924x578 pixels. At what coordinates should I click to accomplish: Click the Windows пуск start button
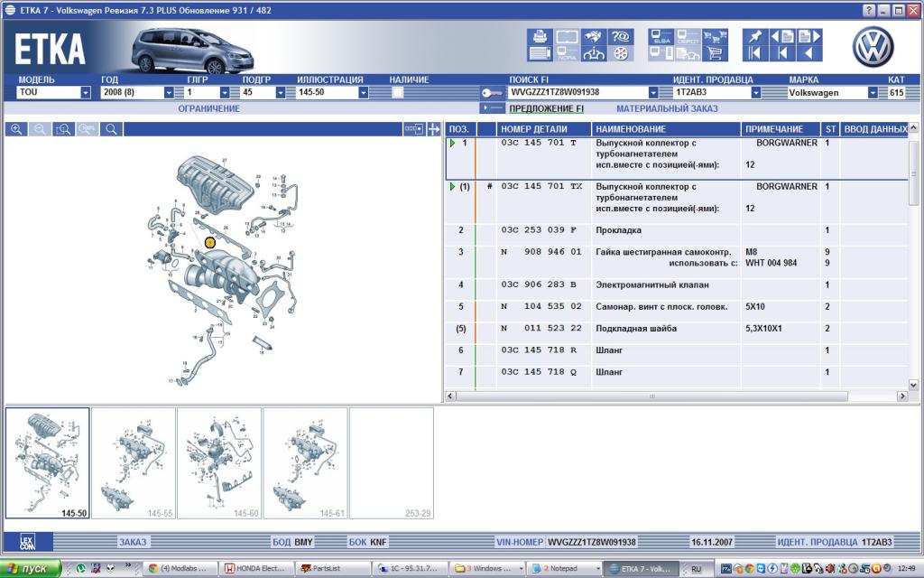pos(30,569)
